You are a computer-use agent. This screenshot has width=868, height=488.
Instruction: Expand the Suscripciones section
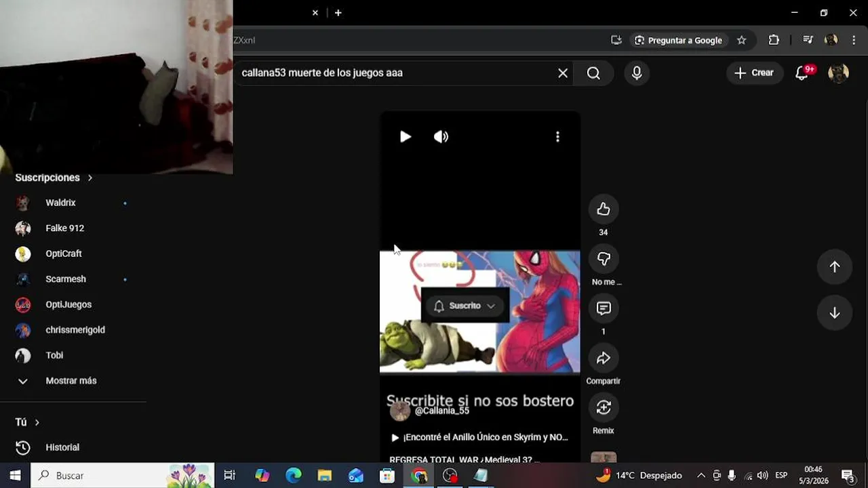pos(54,178)
